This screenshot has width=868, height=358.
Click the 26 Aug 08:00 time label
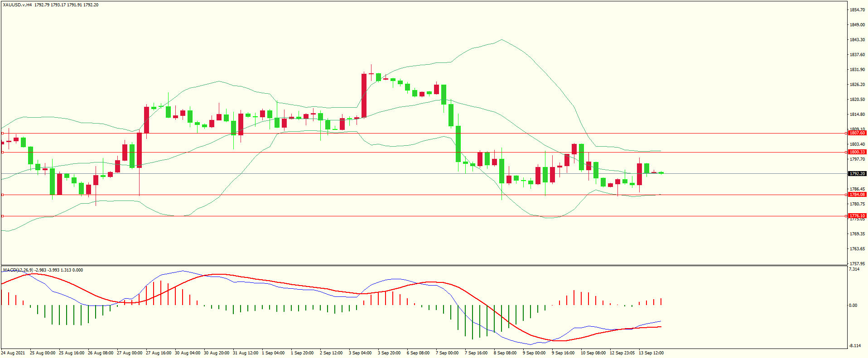coord(101,353)
